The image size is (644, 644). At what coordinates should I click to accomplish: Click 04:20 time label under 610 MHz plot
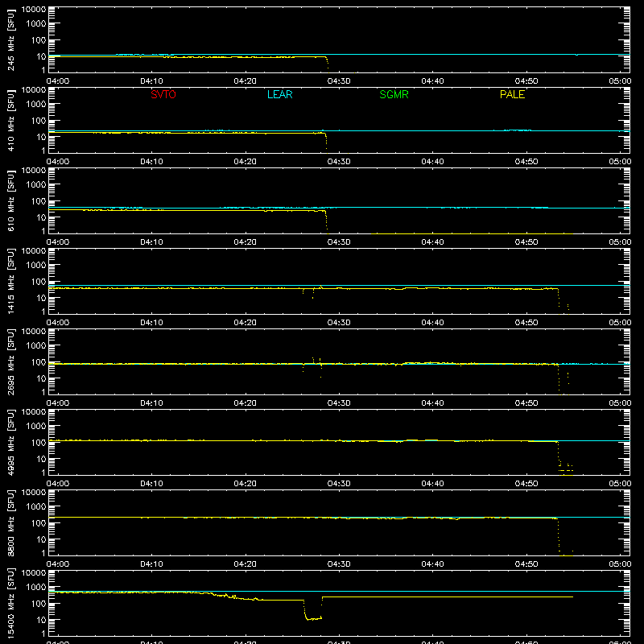246,242
